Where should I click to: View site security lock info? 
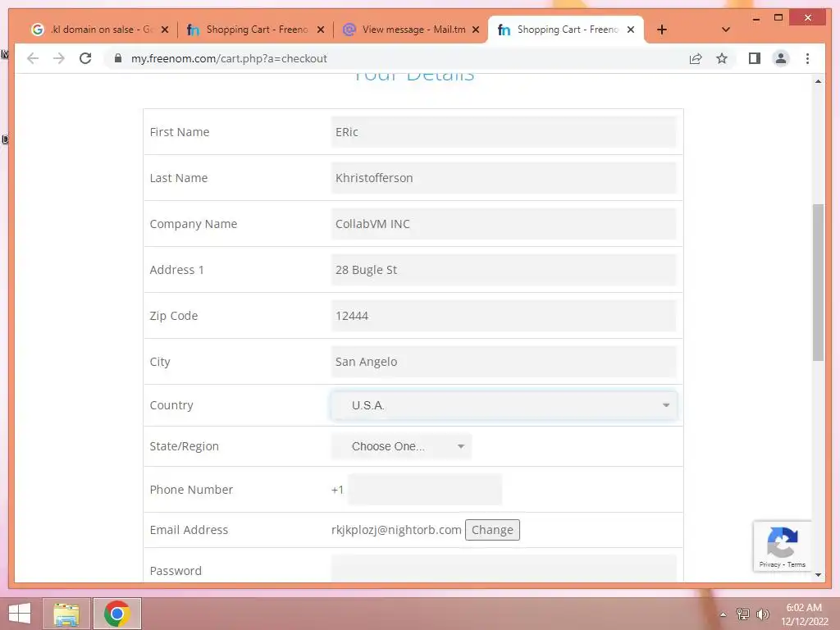click(118, 58)
